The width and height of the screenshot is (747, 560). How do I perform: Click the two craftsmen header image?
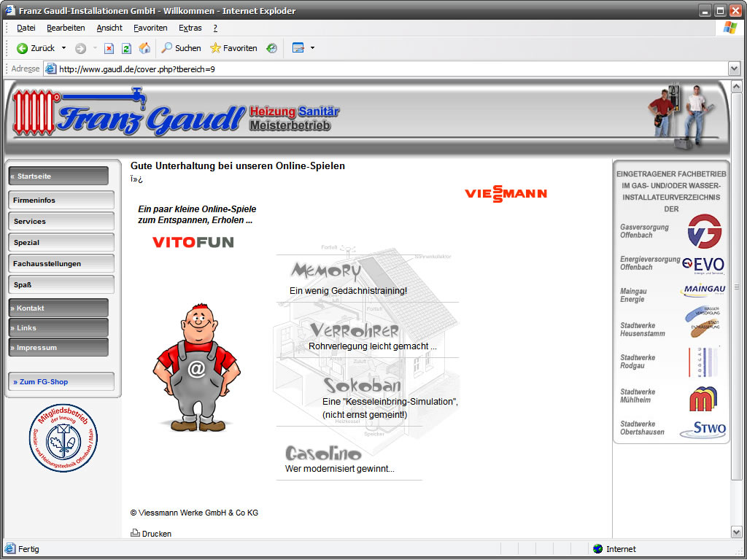(x=682, y=116)
